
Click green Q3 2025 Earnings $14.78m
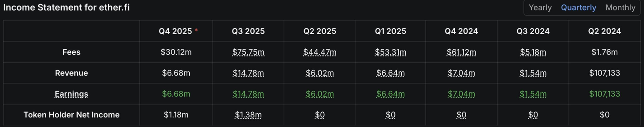click(248, 94)
